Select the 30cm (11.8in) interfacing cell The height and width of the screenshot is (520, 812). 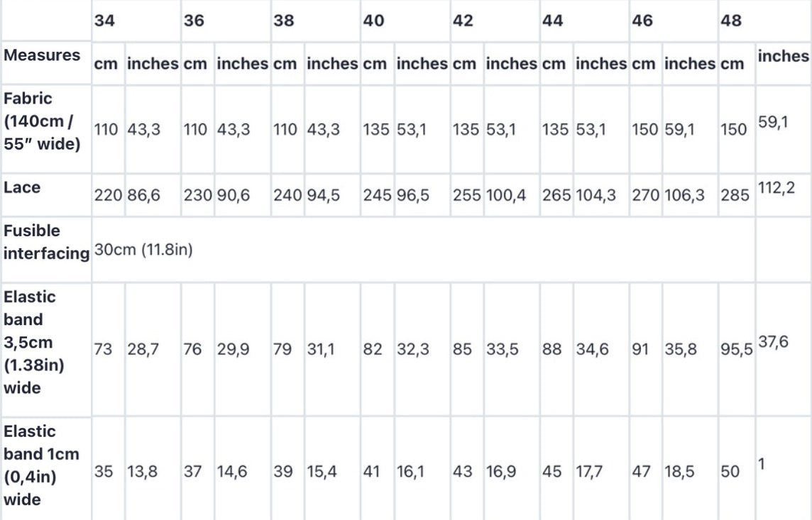pyautogui.click(x=143, y=250)
